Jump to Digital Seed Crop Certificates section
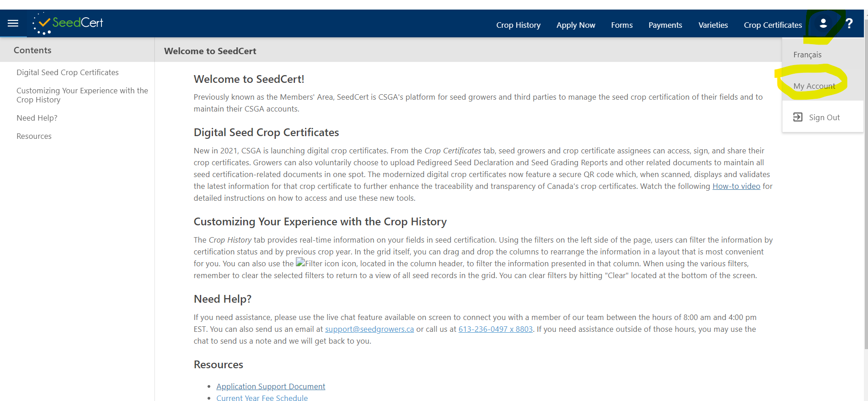This screenshot has width=868, height=401. [x=67, y=72]
